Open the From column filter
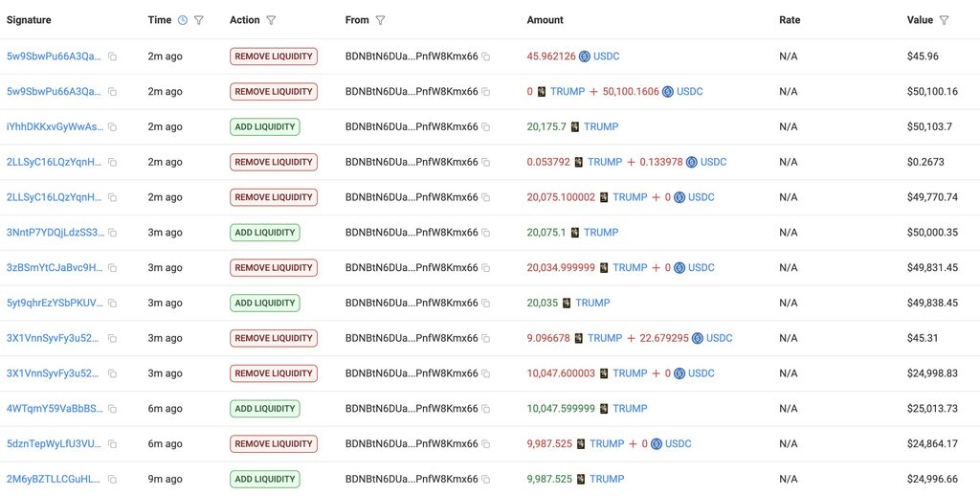This screenshot has width=980, height=496. click(380, 20)
